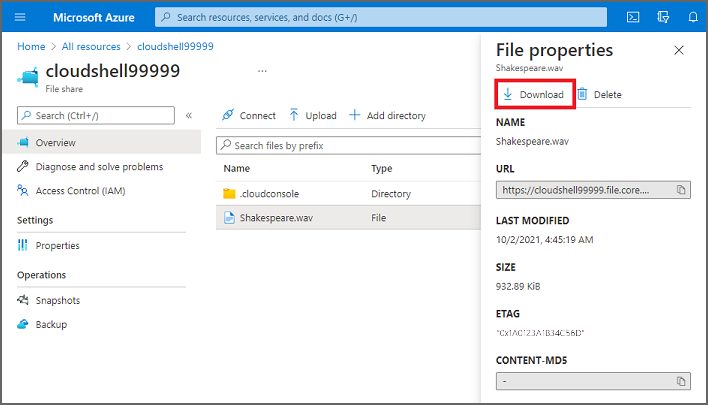Click the size value 932.89 KiB
Screen dimensions: 708x405
point(518,286)
